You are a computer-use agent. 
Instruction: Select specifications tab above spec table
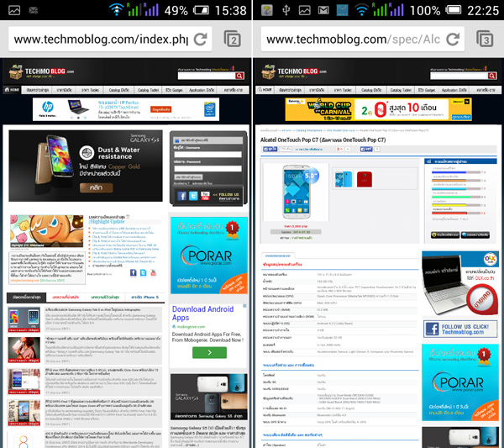(278, 256)
